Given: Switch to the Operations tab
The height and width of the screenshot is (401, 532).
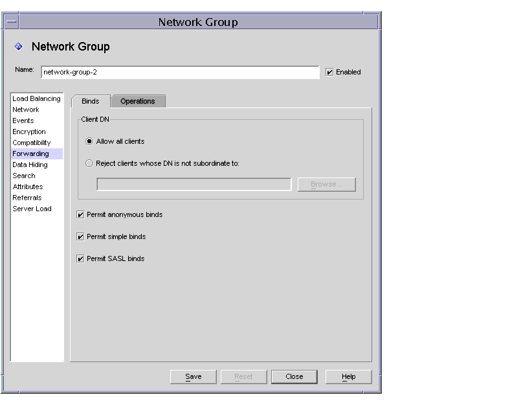Looking at the screenshot, I should click(x=138, y=101).
